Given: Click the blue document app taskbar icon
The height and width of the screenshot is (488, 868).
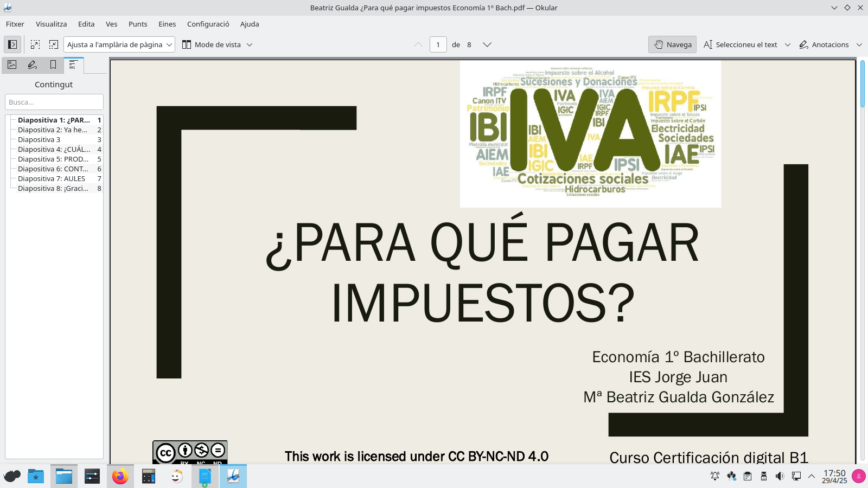Looking at the screenshot, I should coord(205,476).
